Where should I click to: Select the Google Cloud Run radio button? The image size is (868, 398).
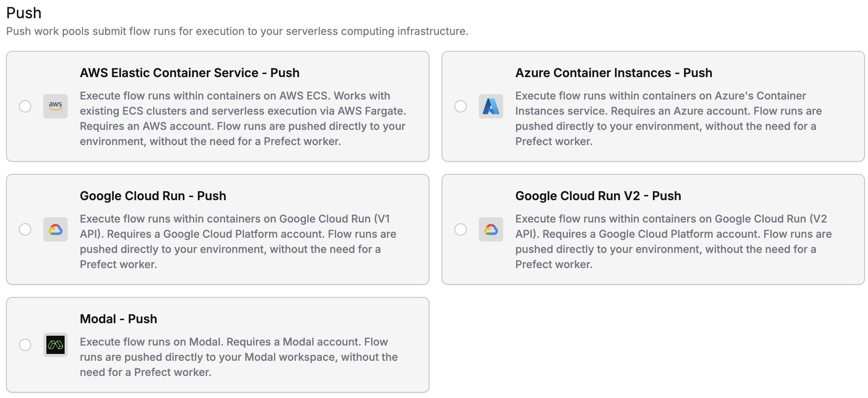pyautogui.click(x=25, y=229)
